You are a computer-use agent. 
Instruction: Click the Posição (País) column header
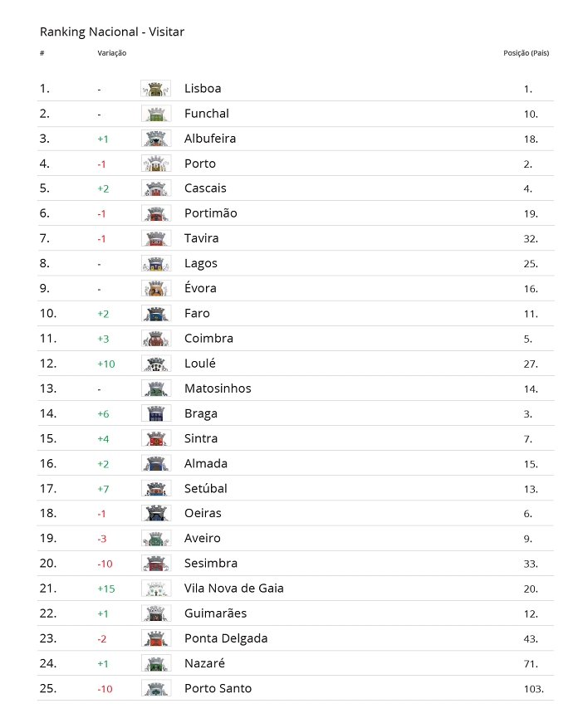click(x=526, y=53)
